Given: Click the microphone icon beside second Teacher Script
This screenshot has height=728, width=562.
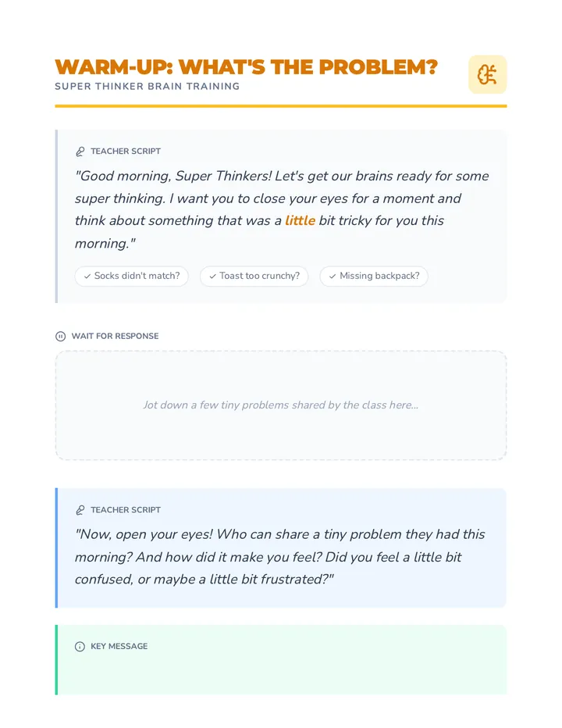Looking at the screenshot, I should click(x=80, y=510).
